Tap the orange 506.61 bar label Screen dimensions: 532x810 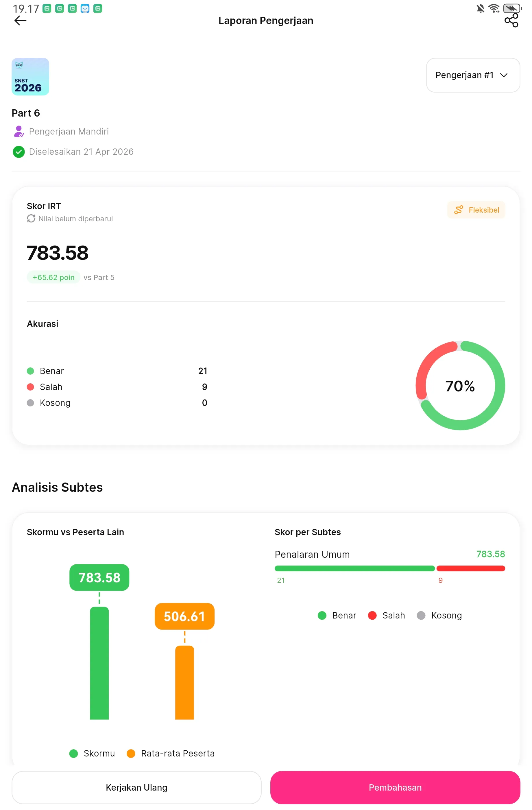pos(185,616)
